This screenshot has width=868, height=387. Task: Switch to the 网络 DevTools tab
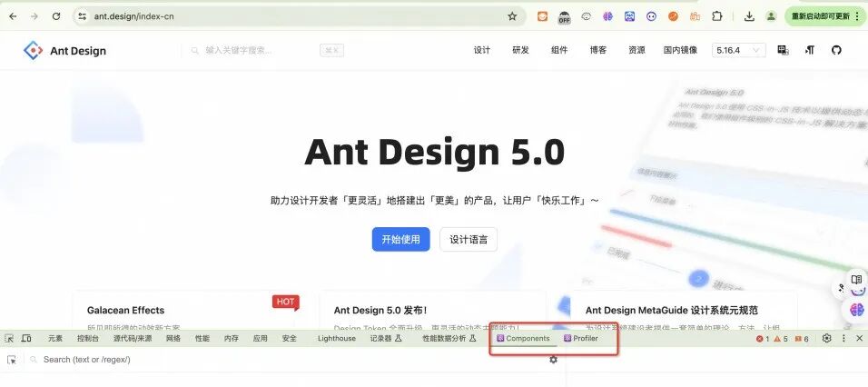click(173, 338)
